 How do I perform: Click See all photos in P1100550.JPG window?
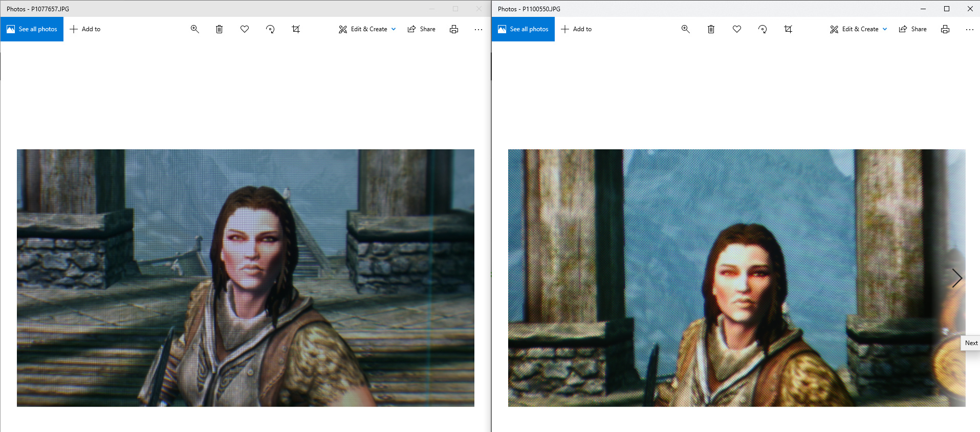click(523, 29)
